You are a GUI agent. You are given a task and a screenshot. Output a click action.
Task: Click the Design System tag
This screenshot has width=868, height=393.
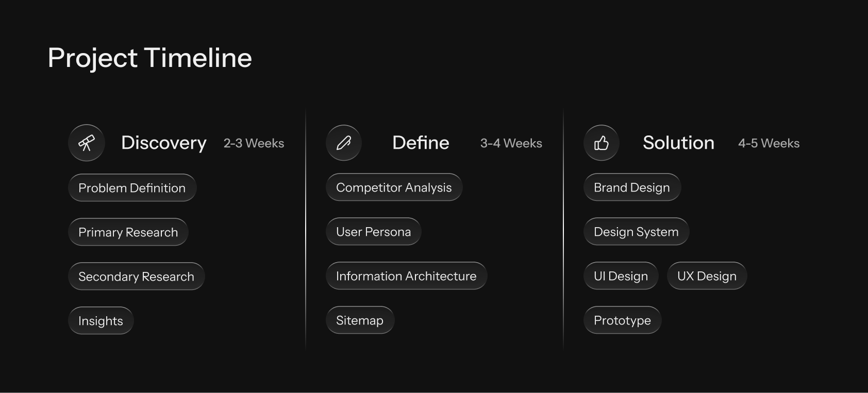click(x=636, y=232)
